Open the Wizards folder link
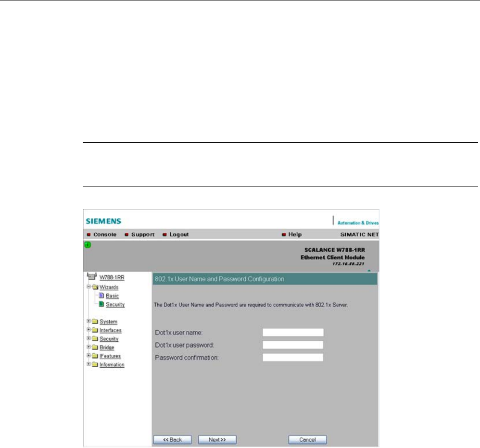The height and width of the screenshot is (448, 480). click(x=109, y=287)
